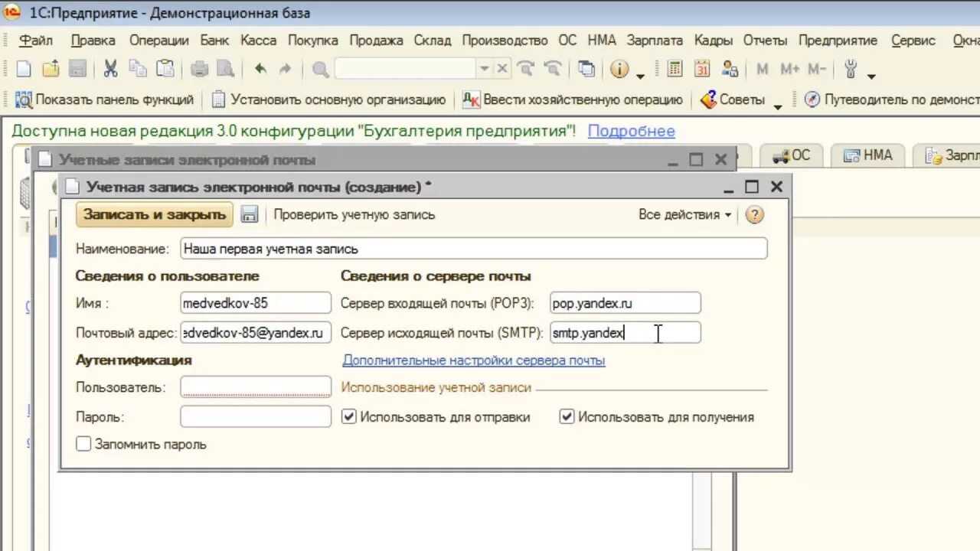Click the Find previous icon
This screenshot has height=551, width=980.
[x=552, y=70]
